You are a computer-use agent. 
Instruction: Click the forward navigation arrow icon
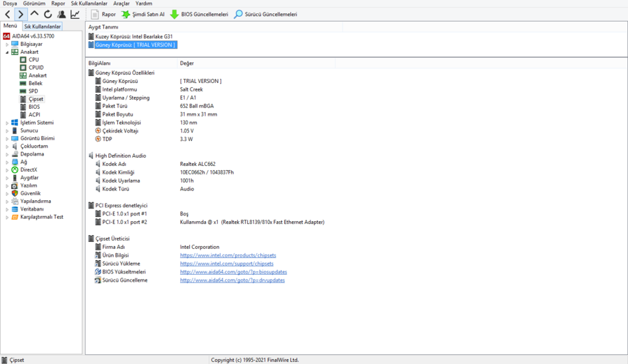coord(20,15)
